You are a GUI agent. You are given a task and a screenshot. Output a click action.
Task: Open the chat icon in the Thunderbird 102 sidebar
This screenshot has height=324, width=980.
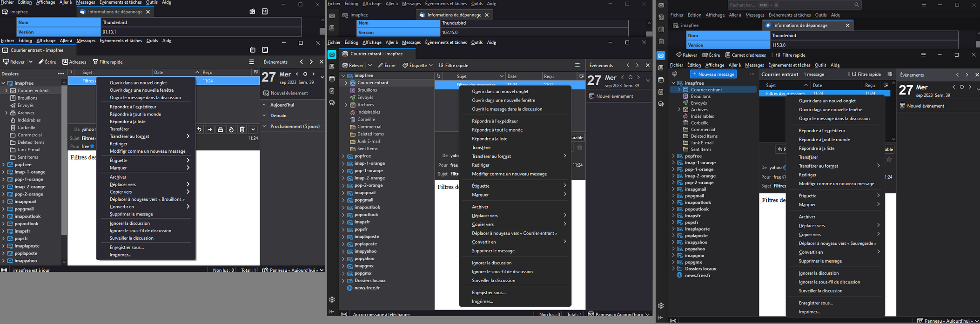(332, 103)
